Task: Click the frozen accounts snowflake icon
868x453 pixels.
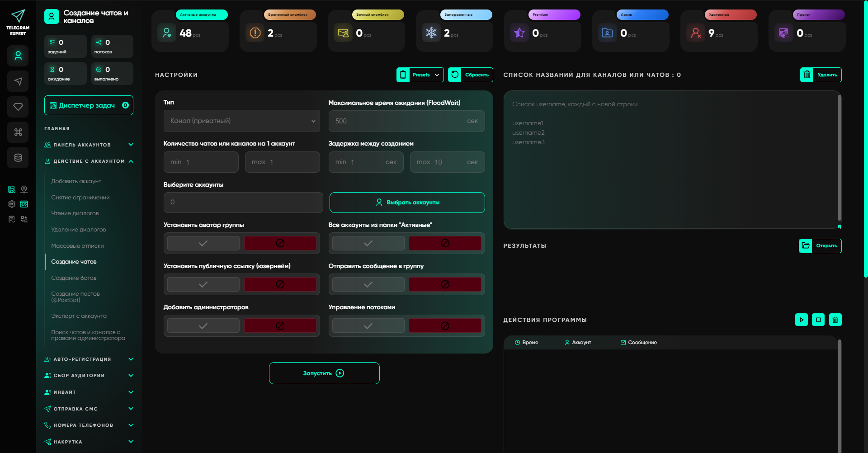Action: point(431,33)
